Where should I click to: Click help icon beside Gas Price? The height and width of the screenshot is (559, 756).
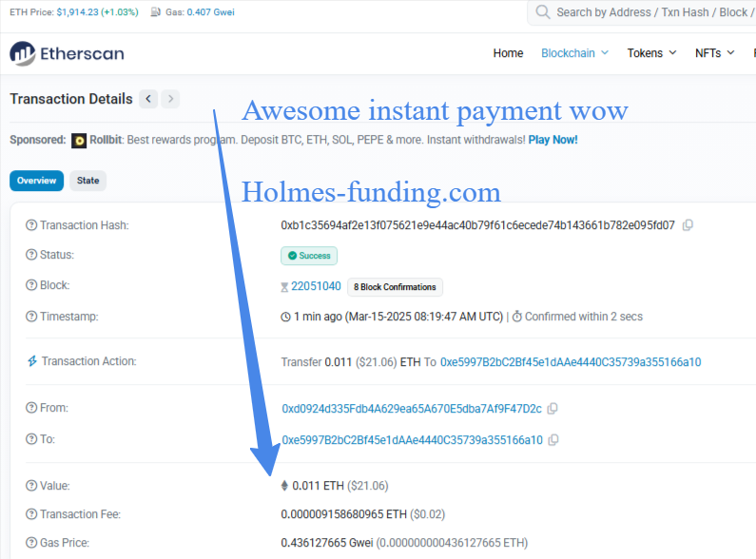point(31,543)
